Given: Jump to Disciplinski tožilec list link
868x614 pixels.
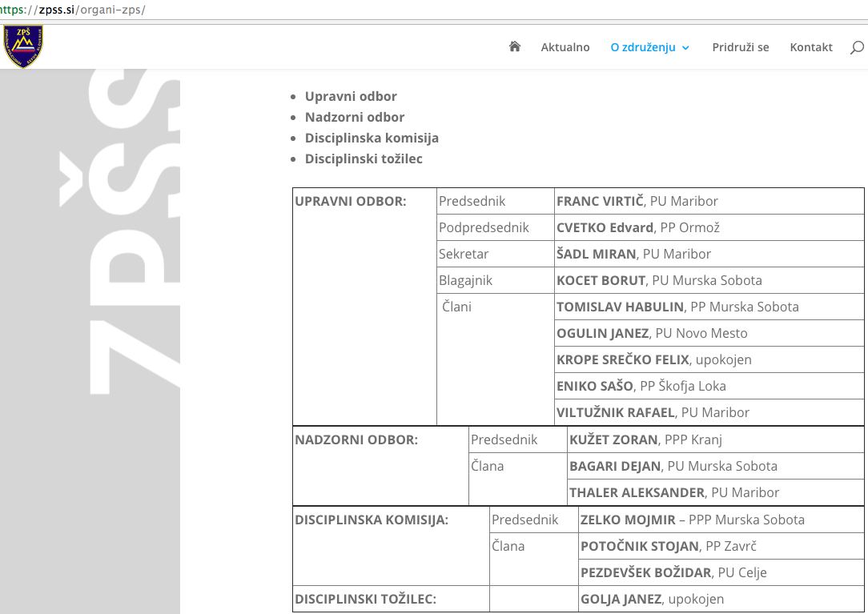Looking at the screenshot, I should [364, 159].
